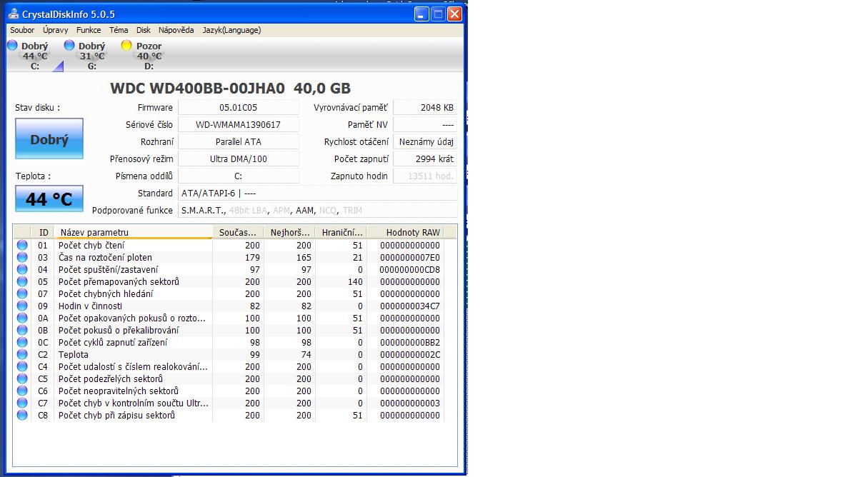The height and width of the screenshot is (477, 868).
Task: Open the Úpravy menu
Action: coord(56,30)
